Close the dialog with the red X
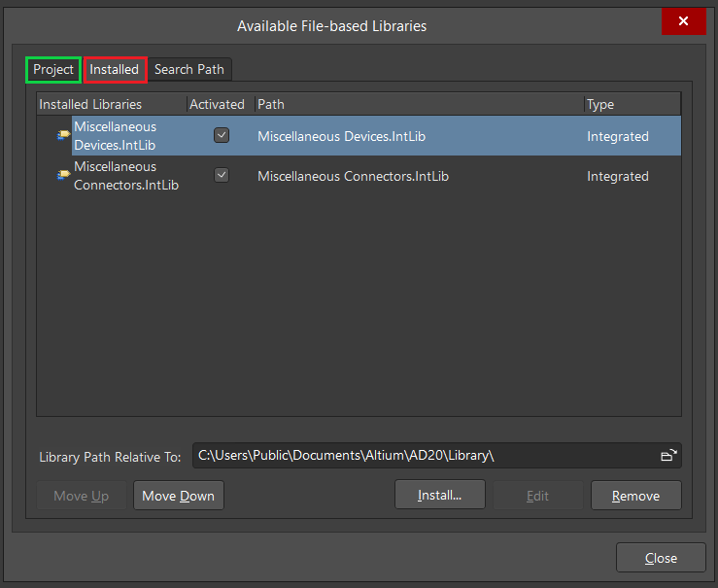 click(683, 21)
